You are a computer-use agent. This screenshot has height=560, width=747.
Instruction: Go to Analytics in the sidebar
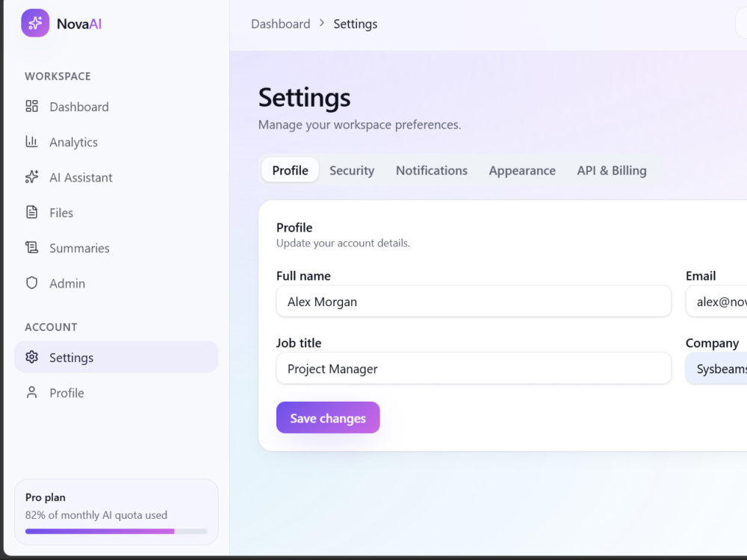tap(117, 142)
